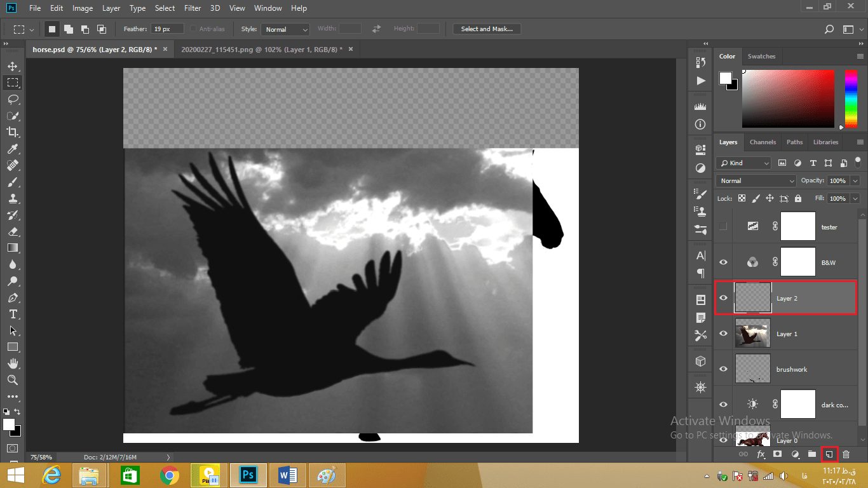Open the Layers panel menu
This screenshot has width=868, height=488.
(x=860, y=142)
